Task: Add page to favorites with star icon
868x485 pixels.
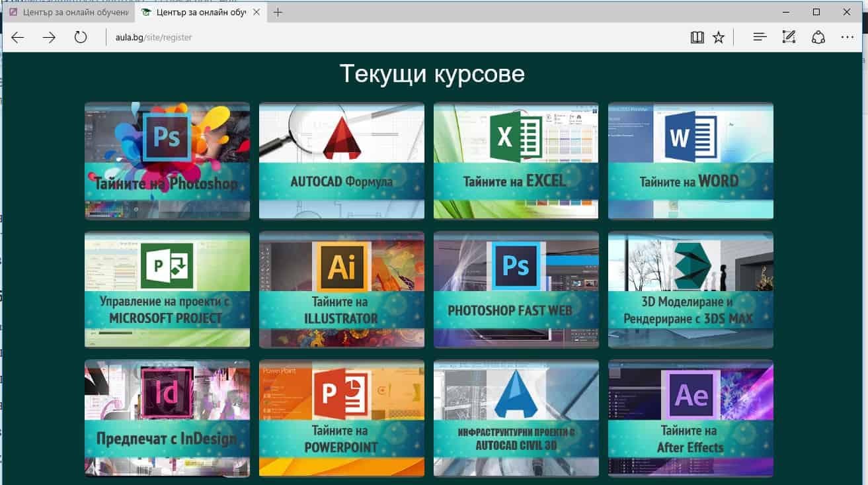Action: [x=719, y=38]
